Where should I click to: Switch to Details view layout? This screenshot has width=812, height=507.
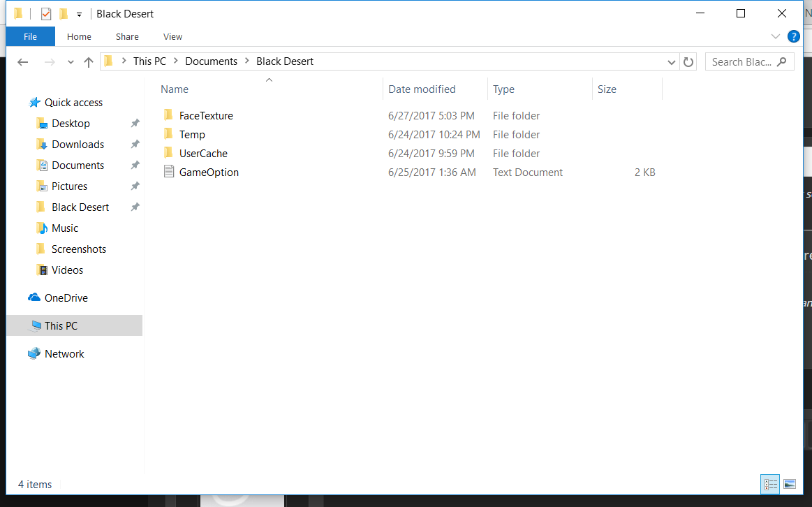pos(771,484)
